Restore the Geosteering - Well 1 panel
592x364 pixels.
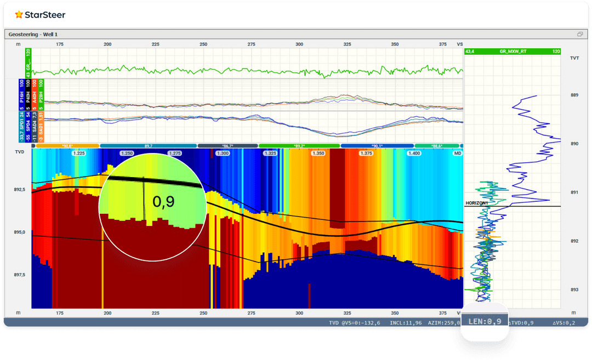[x=580, y=35]
